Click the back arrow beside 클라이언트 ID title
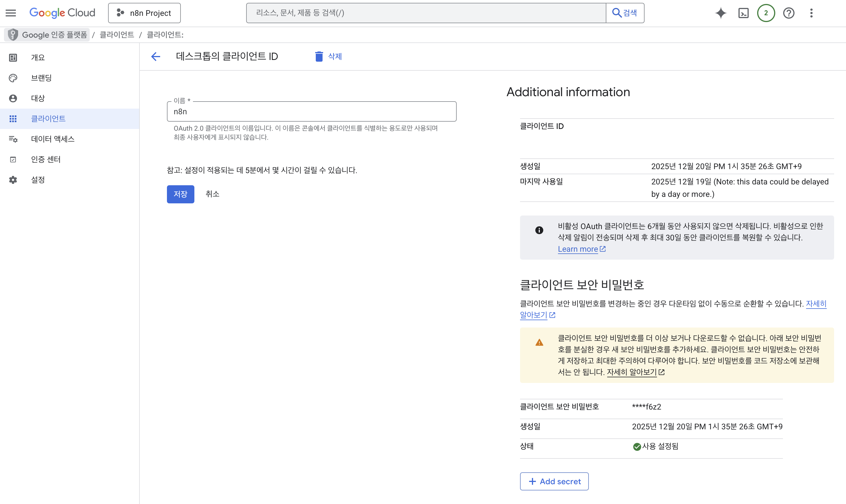This screenshot has height=504, width=846. (156, 56)
